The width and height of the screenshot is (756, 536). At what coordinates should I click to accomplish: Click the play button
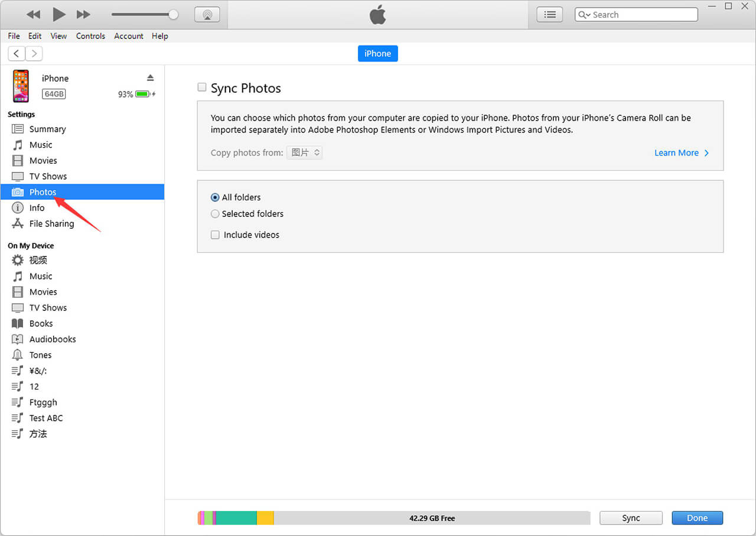(x=59, y=14)
